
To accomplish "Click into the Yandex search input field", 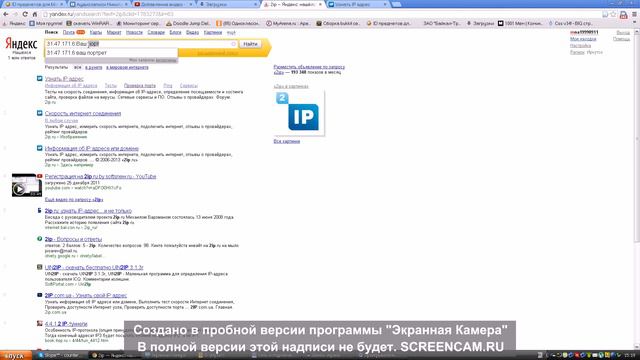I will 141,44.
